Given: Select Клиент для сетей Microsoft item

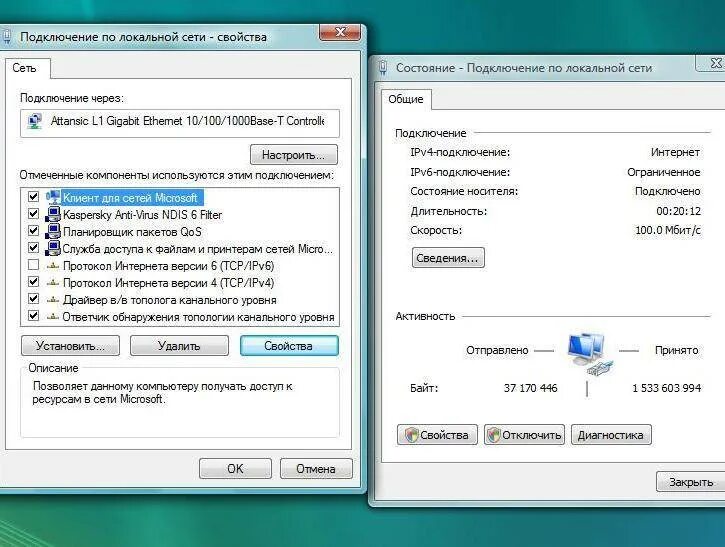Looking at the screenshot, I should click(x=130, y=198).
